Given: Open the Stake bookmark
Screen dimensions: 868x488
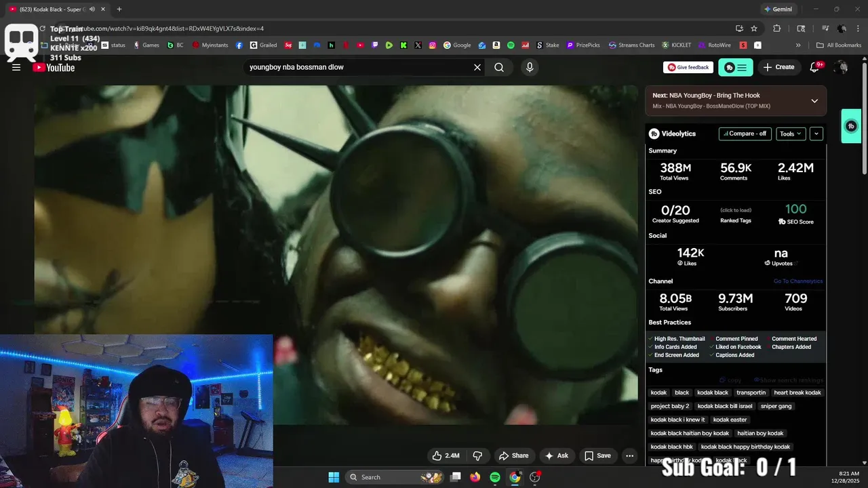Looking at the screenshot, I should tap(548, 45).
